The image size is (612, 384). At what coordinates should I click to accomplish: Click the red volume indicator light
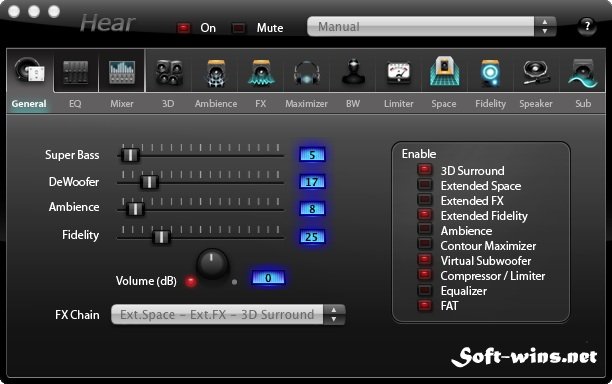point(190,281)
